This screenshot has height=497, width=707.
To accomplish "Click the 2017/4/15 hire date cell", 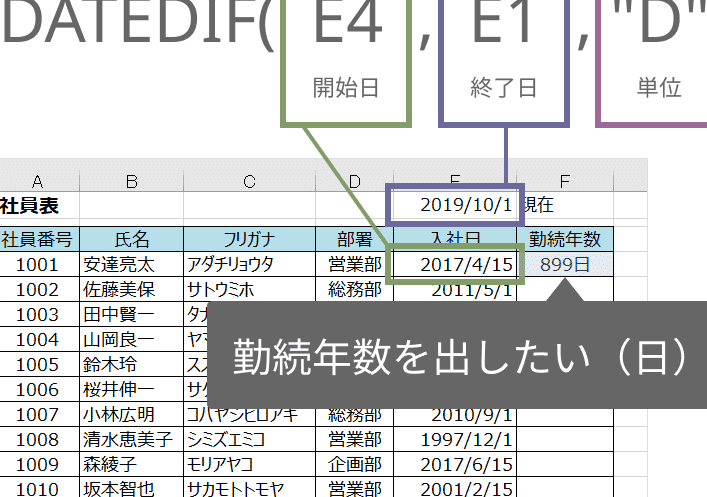I will [x=455, y=265].
